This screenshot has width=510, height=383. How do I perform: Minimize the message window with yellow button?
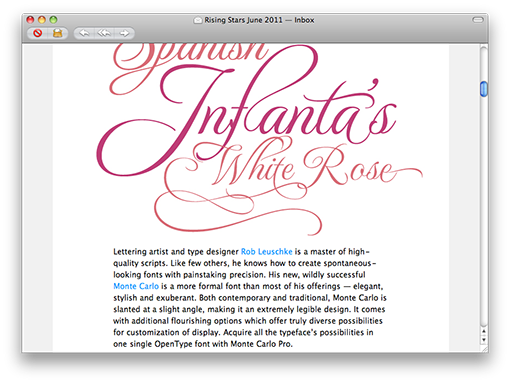coord(42,20)
